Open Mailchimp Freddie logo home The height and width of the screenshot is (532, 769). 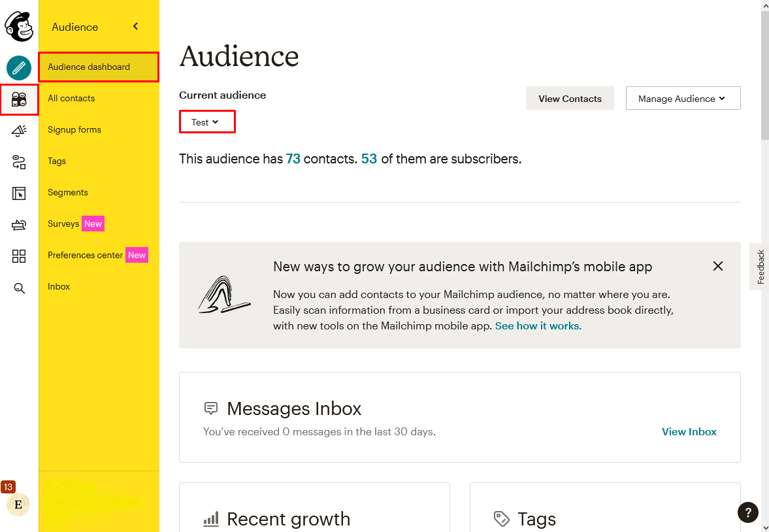(19, 27)
